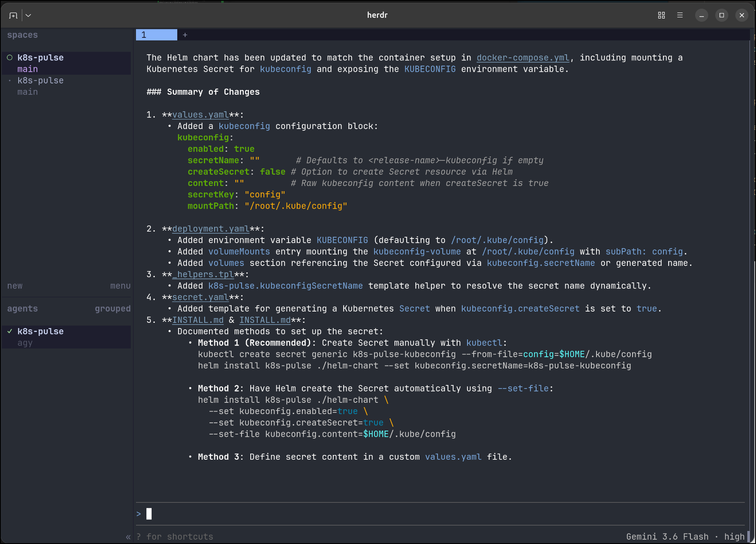Maximize the herdr window
Screen dimensions: 756x544
tap(722, 15)
